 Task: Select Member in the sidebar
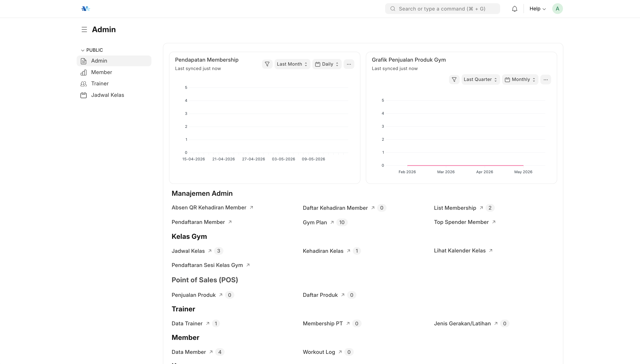(x=114, y=73)
